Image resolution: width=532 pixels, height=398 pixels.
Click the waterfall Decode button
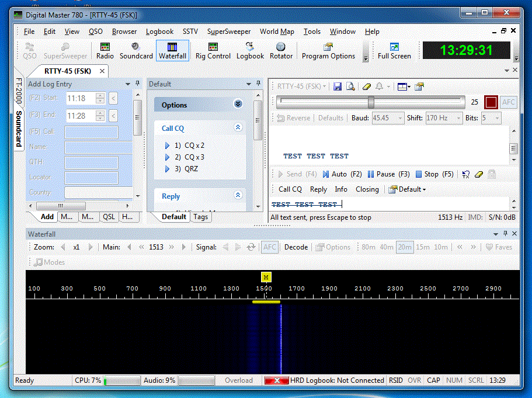point(296,247)
